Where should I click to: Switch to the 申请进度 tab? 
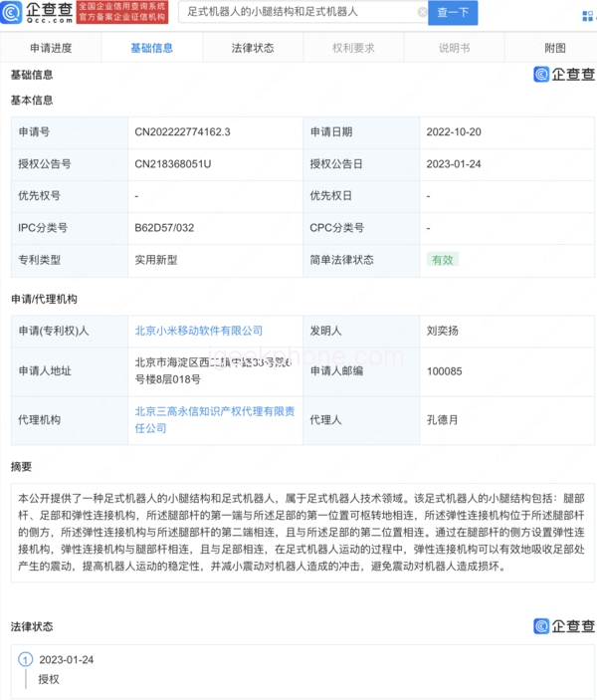(x=51, y=48)
